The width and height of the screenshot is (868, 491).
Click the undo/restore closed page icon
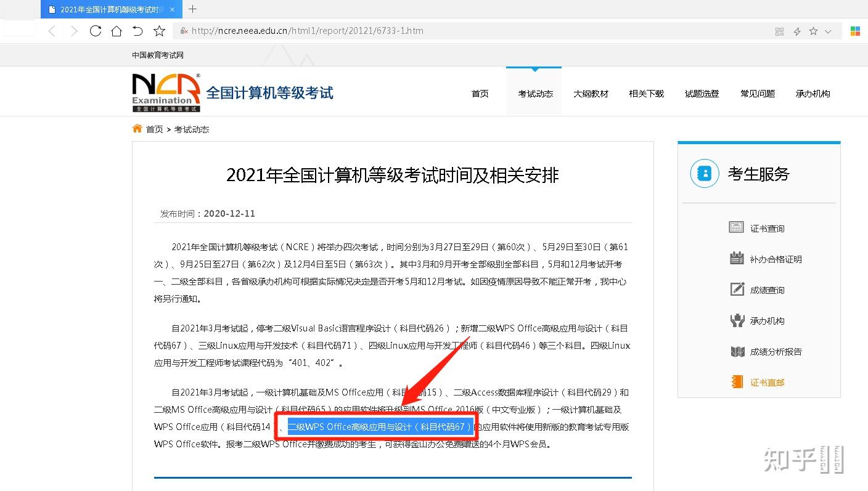coord(137,31)
